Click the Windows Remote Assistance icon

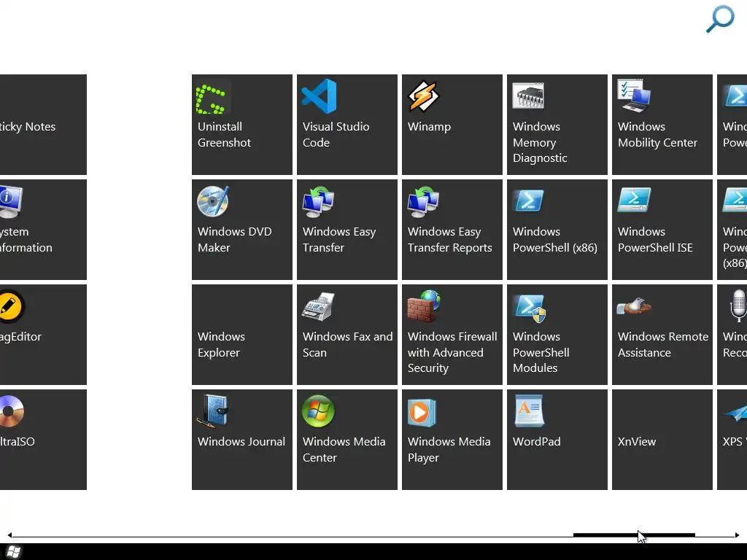(x=634, y=306)
